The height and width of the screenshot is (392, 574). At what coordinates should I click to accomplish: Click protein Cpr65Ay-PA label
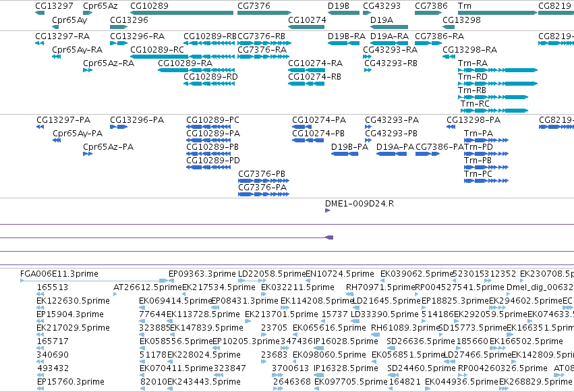point(78,134)
